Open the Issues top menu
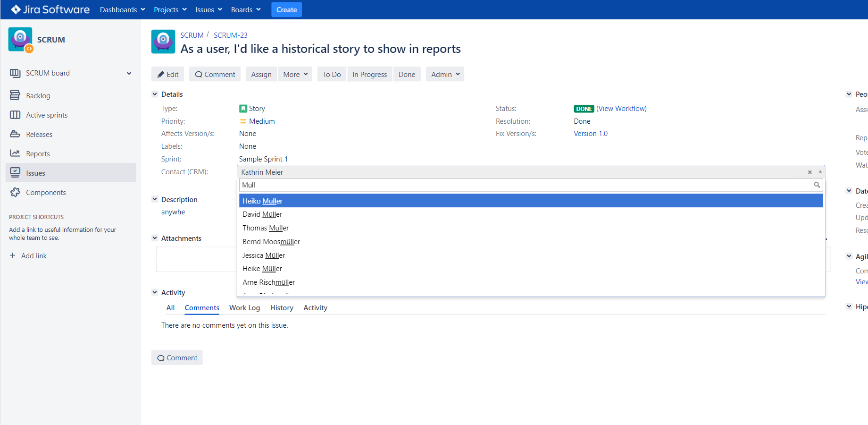The height and width of the screenshot is (425, 868). (x=209, y=9)
